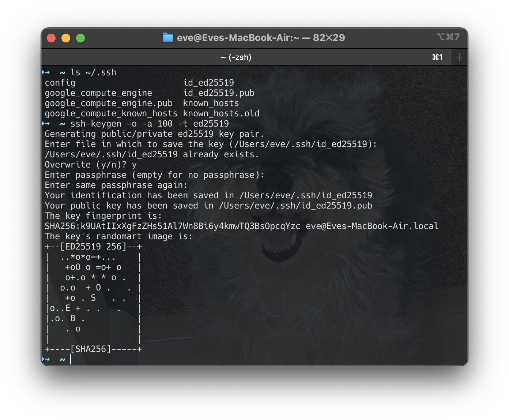Click the id_ed25519.pub filename in the listing

coord(219,93)
